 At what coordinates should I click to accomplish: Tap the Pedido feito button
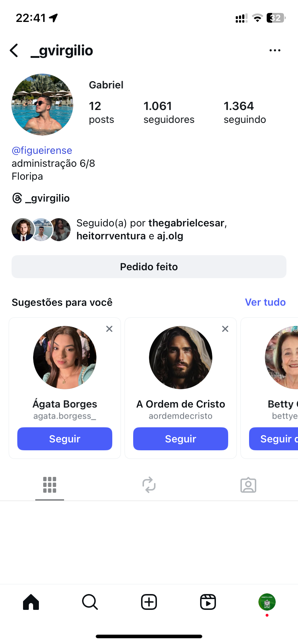(149, 267)
